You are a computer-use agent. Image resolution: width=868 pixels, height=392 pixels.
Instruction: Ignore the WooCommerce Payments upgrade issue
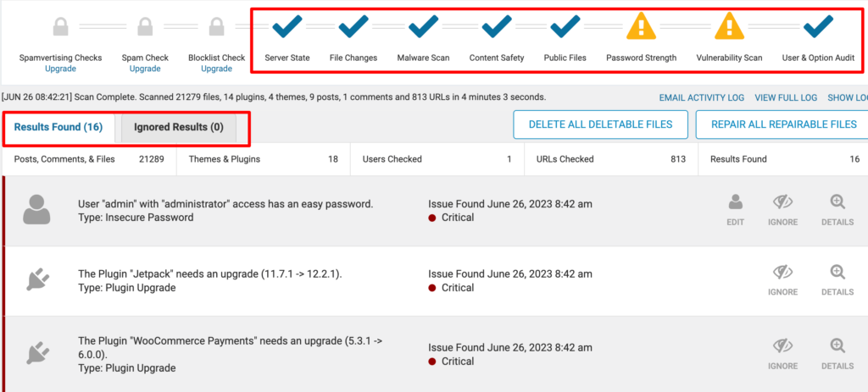(x=782, y=355)
